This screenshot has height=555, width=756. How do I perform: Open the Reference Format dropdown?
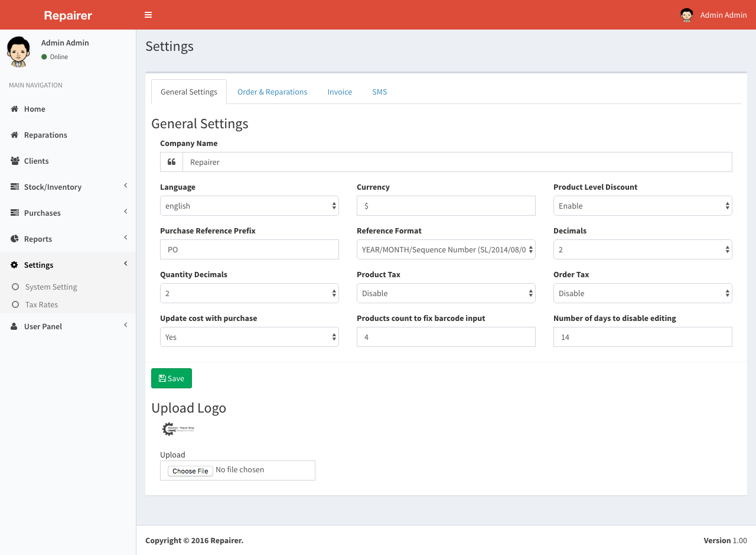(x=446, y=249)
